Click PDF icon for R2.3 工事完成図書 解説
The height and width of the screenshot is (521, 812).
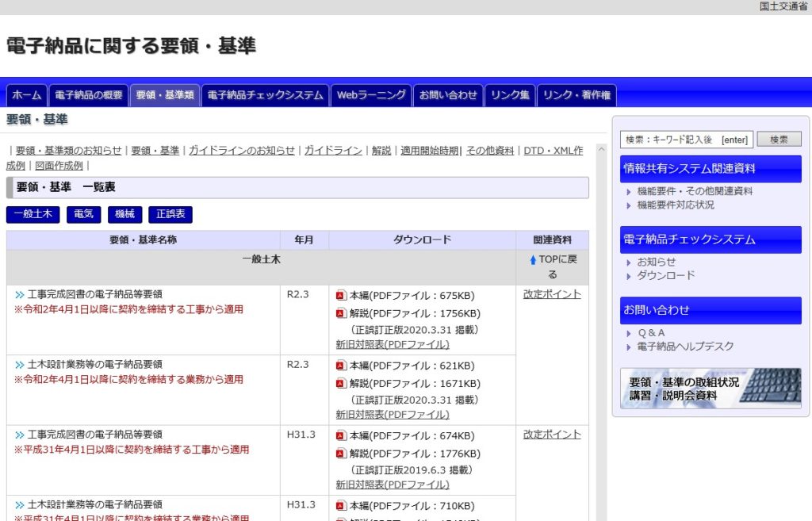(x=341, y=313)
